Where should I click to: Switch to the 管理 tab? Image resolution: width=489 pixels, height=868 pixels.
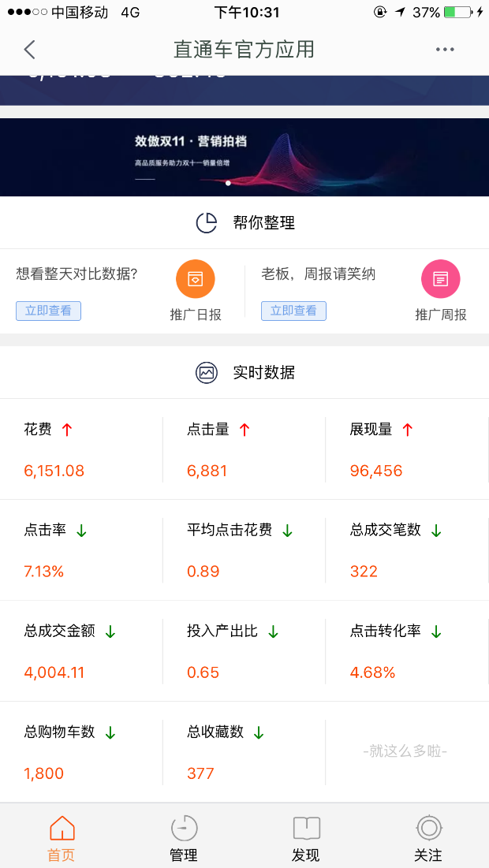184,838
